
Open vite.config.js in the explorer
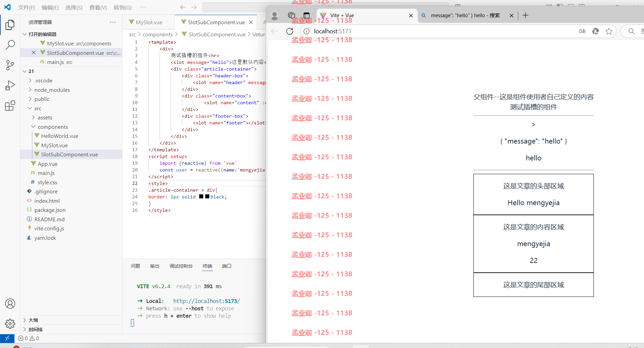[49, 228]
